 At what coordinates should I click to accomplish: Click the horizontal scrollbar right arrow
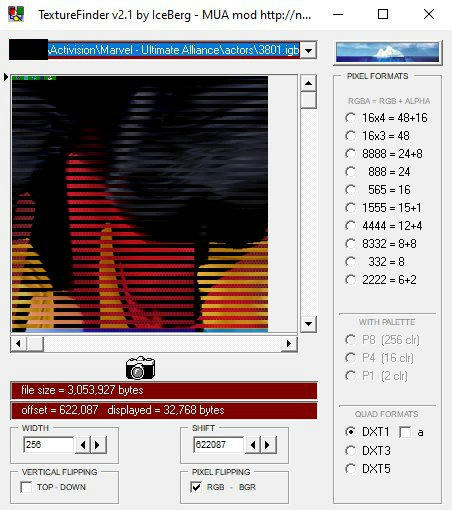click(289, 344)
